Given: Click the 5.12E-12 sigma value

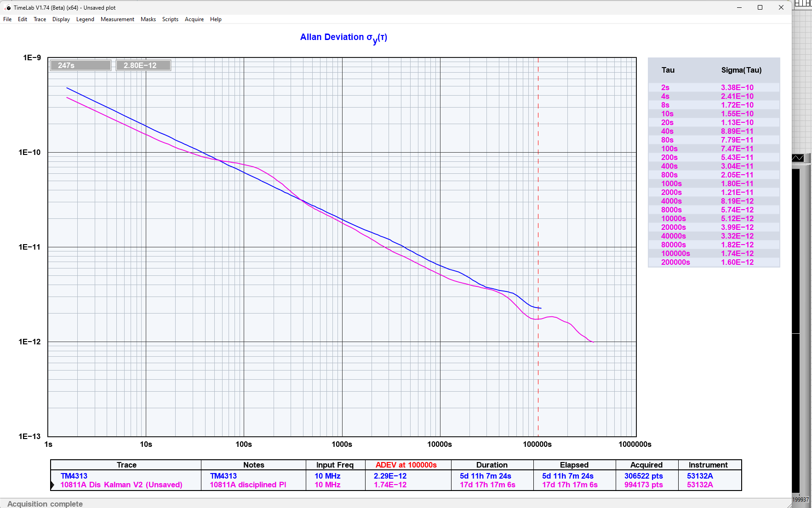Looking at the screenshot, I should (737, 218).
